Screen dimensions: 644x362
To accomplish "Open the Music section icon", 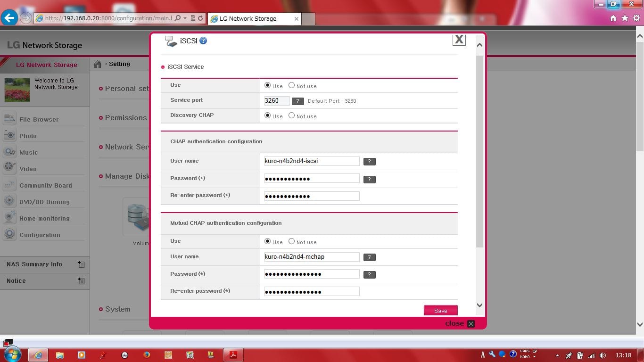I will pos(9,152).
